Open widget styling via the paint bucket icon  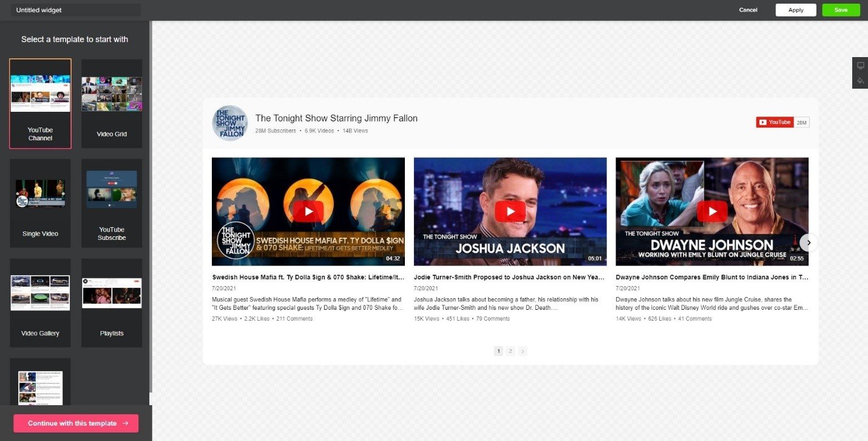[x=860, y=81]
